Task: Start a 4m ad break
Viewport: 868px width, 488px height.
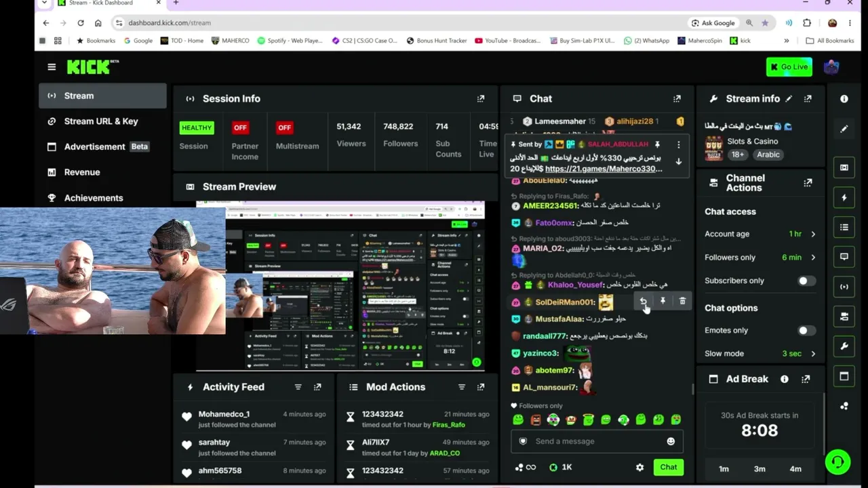Action: tap(795, 469)
